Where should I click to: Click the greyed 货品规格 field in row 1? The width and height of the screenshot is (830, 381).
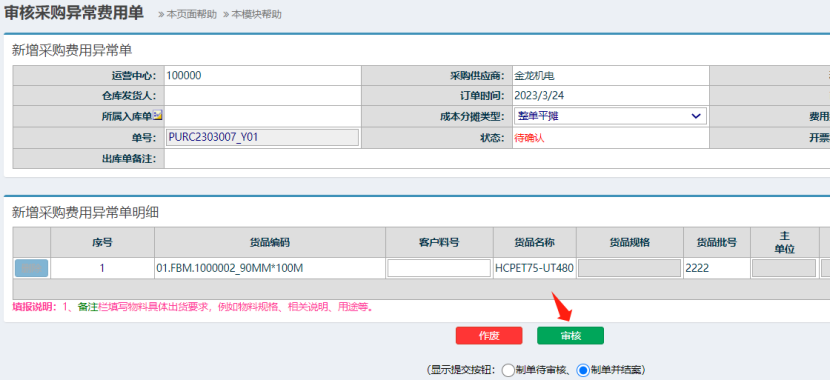pyautogui.click(x=629, y=268)
